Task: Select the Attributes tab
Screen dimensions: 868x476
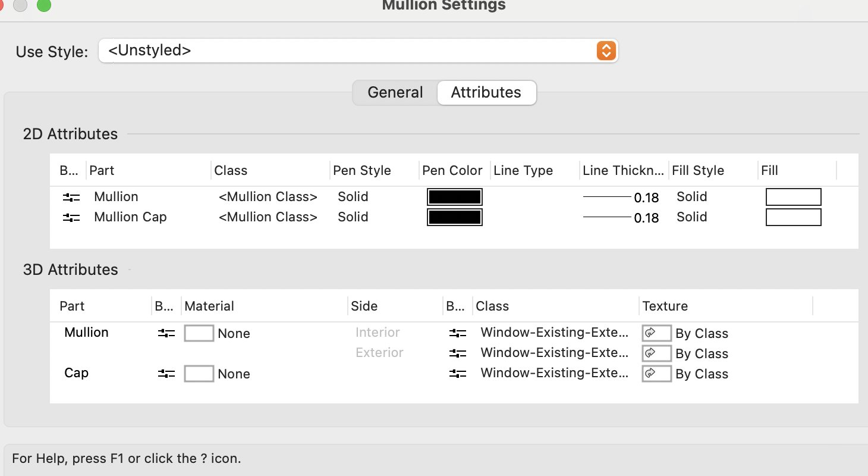Action: (486, 93)
